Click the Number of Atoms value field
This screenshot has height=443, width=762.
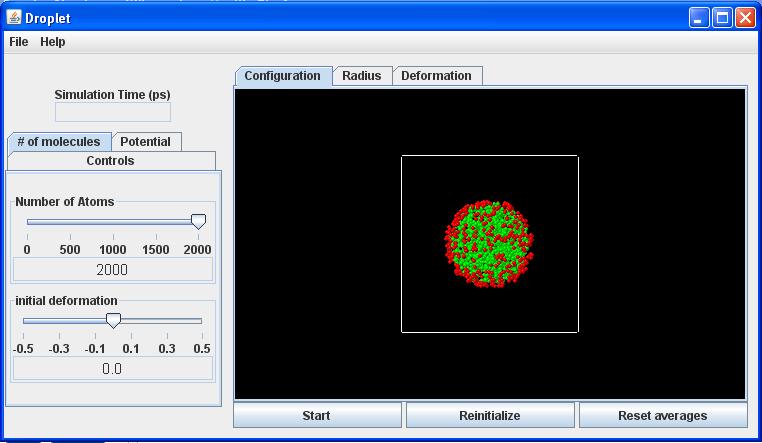click(112, 270)
